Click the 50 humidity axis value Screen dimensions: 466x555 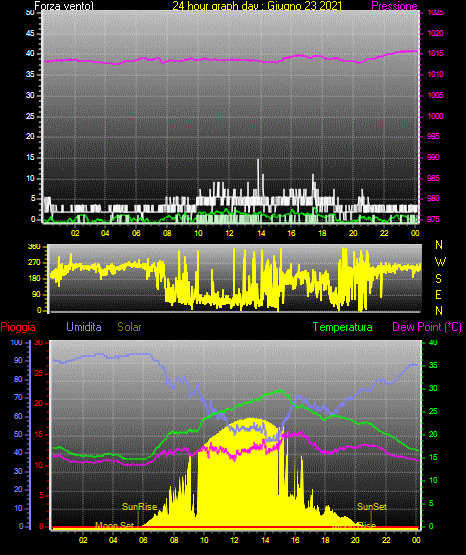pyautogui.click(x=18, y=434)
